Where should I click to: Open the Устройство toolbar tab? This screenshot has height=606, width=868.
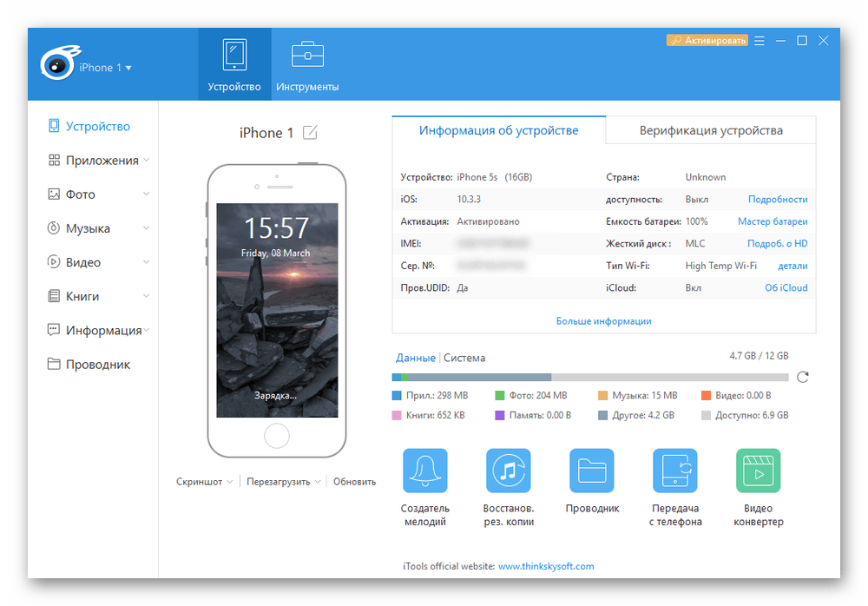click(234, 64)
